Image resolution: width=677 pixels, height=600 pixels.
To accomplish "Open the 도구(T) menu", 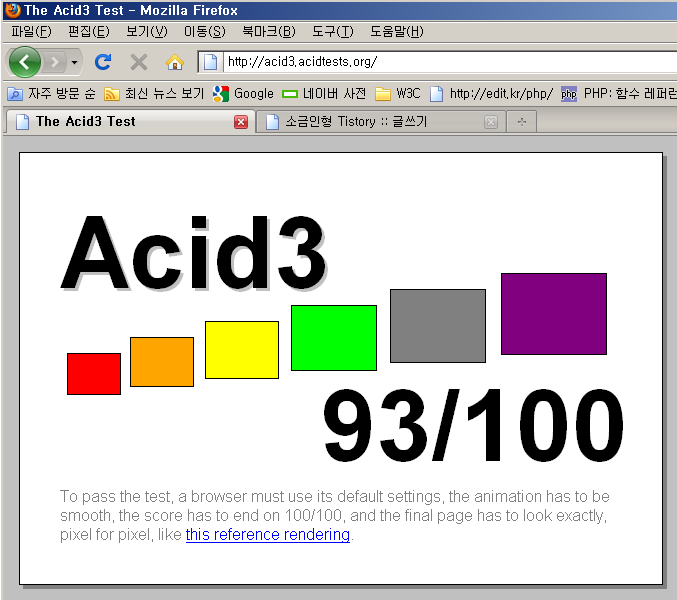I will tap(332, 31).
